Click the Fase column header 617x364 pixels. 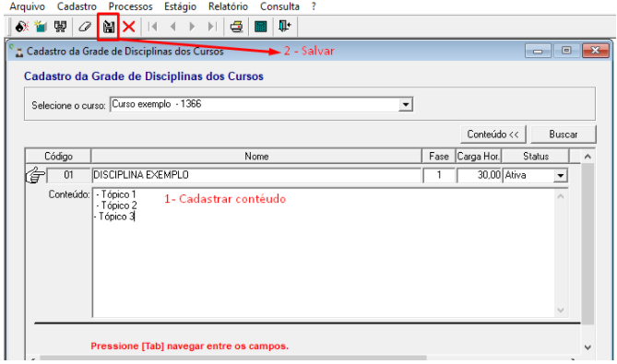coord(439,156)
